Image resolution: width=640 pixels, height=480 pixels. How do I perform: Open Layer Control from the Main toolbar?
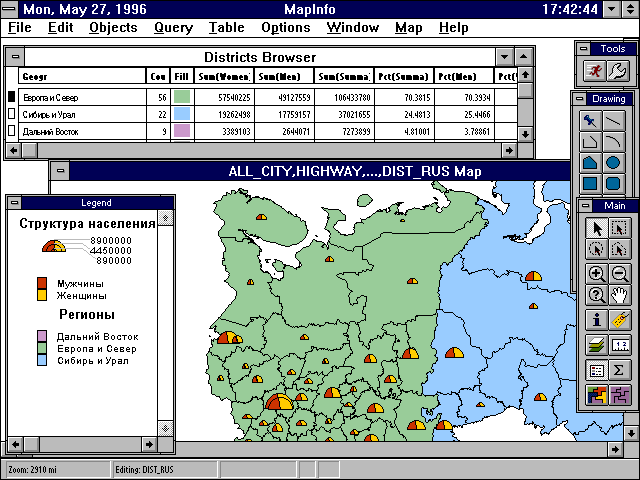tap(596, 346)
